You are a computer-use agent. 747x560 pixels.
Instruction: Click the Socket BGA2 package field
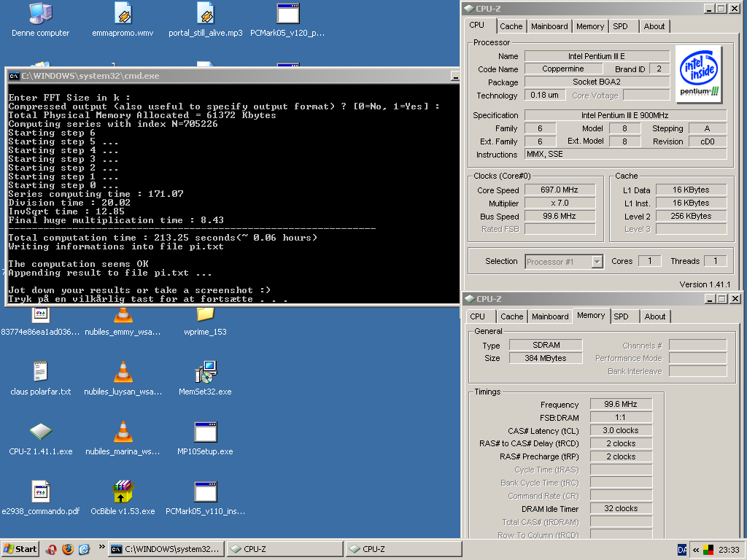click(597, 82)
